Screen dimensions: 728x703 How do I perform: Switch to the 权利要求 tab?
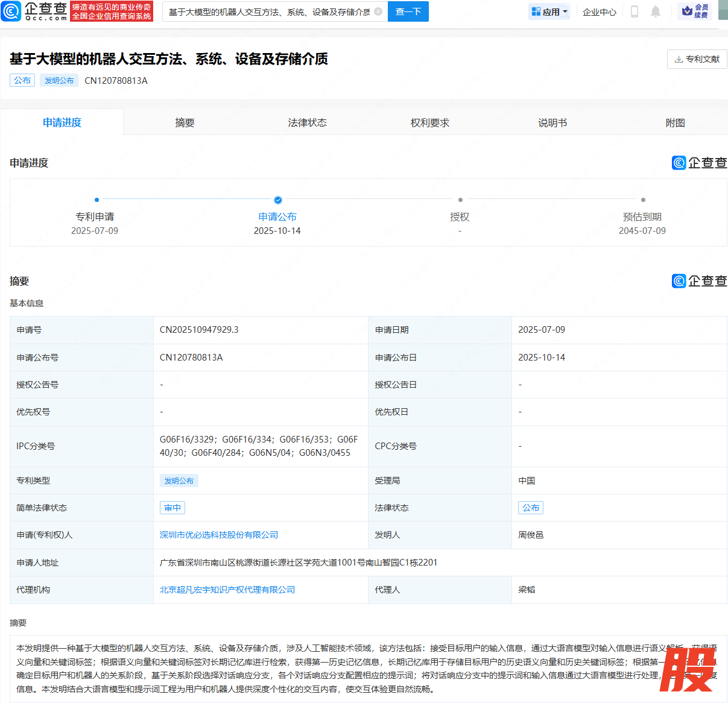pyautogui.click(x=430, y=122)
